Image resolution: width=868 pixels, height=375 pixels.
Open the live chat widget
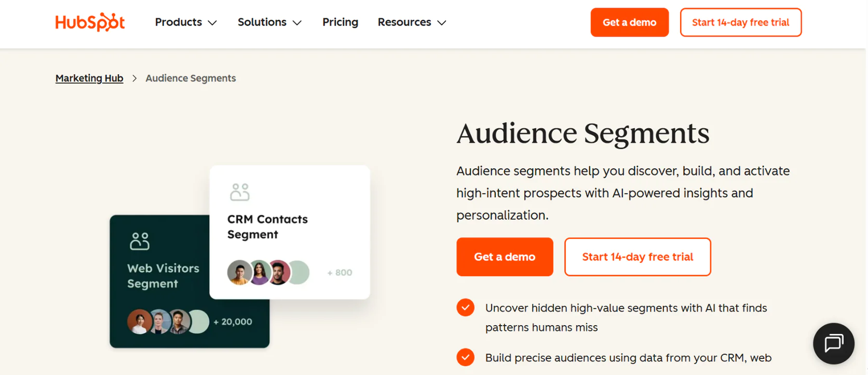click(833, 343)
